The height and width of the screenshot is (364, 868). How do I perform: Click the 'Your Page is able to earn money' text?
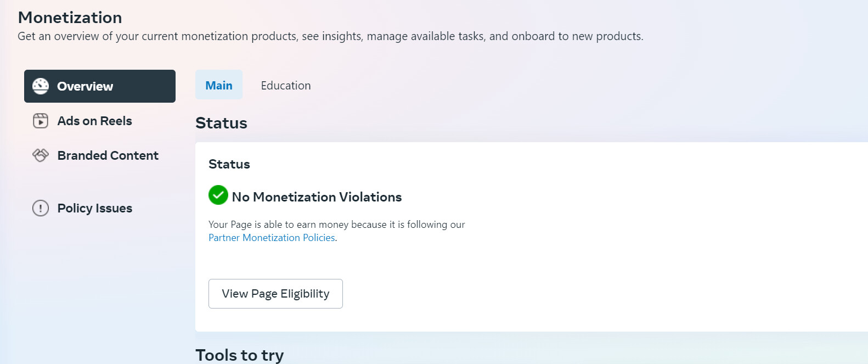[336, 225]
